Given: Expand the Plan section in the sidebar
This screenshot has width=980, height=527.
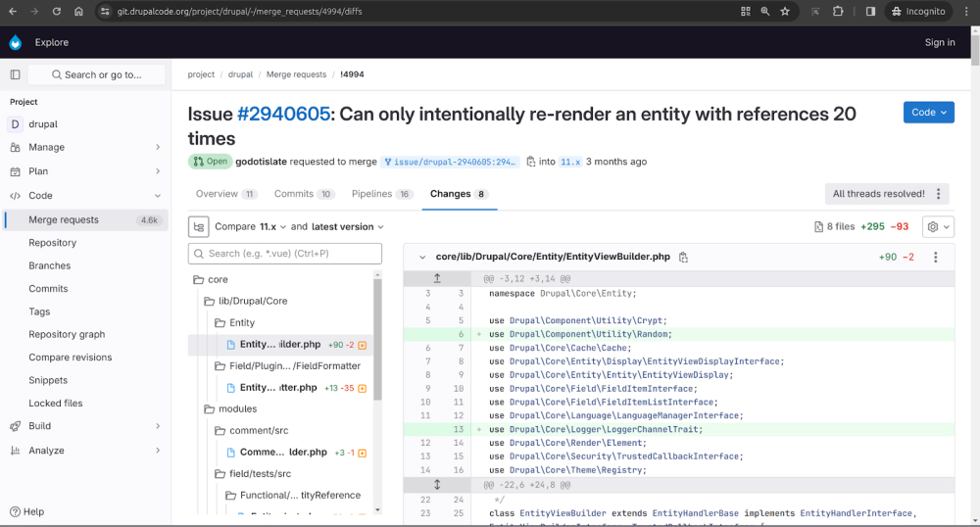Looking at the screenshot, I should pos(85,171).
